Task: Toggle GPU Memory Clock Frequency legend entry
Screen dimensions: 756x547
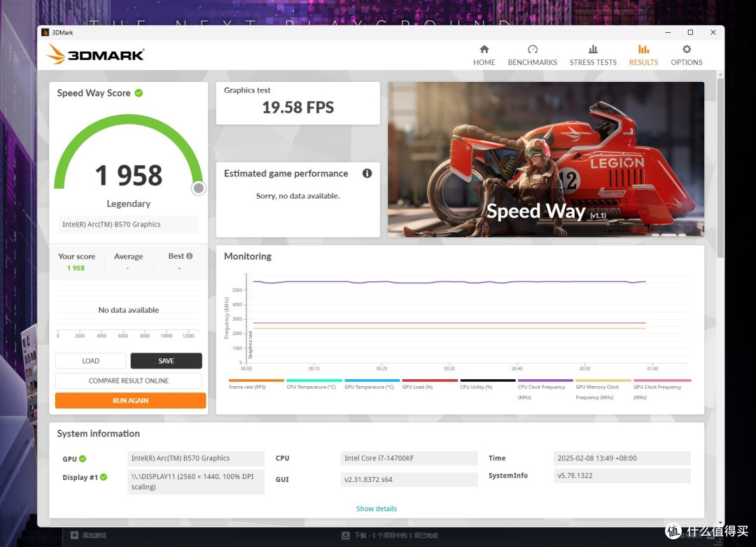Action: [x=603, y=390]
